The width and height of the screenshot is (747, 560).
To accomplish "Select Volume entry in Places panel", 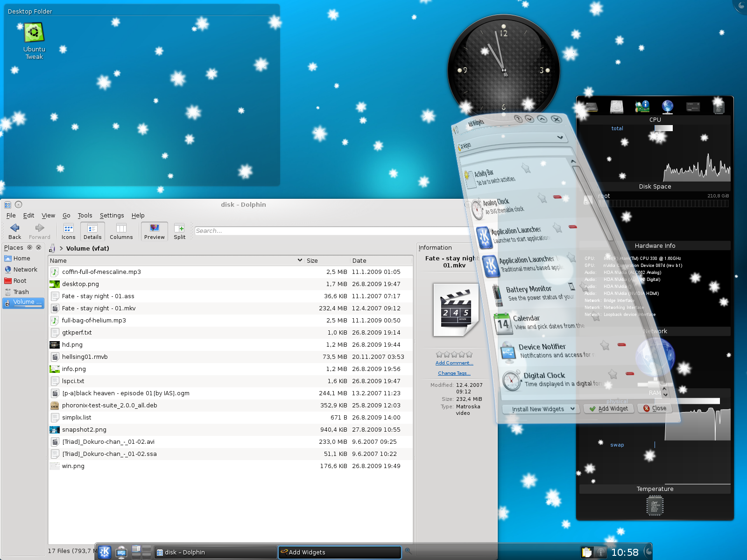I will tap(23, 302).
